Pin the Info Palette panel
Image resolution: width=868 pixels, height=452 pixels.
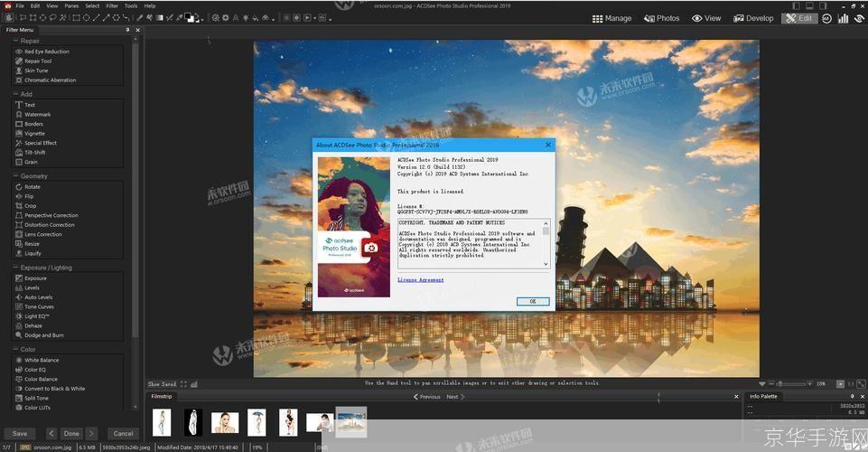pos(852,397)
